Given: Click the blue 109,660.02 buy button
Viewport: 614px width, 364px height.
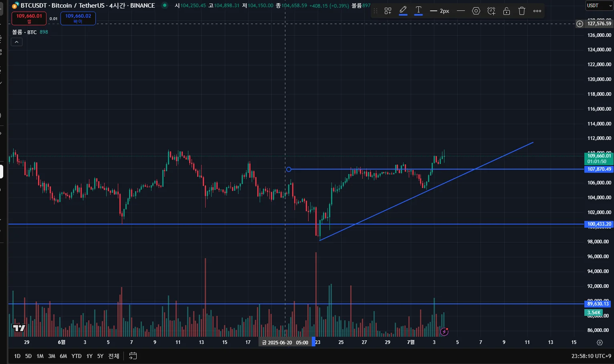Looking at the screenshot, I should [x=78, y=18].
